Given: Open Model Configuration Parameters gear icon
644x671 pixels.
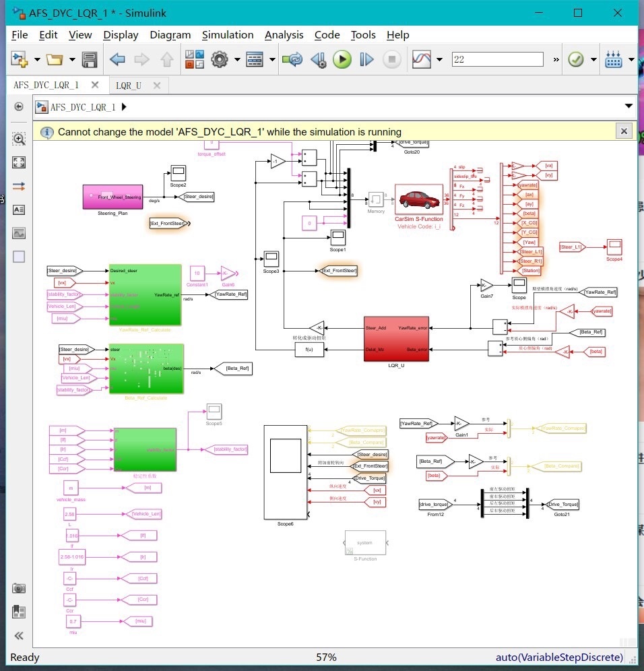Looking at the screenshot, I should click(x=220, y=59).
